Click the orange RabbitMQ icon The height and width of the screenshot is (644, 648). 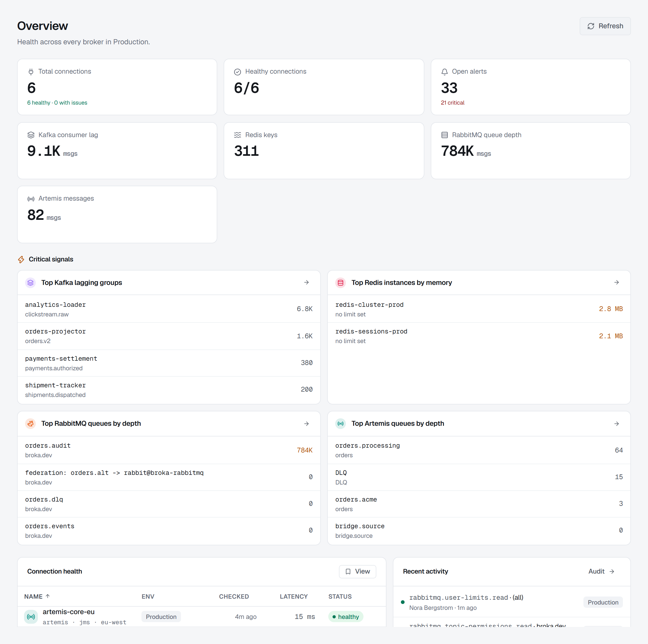point(30,424)
